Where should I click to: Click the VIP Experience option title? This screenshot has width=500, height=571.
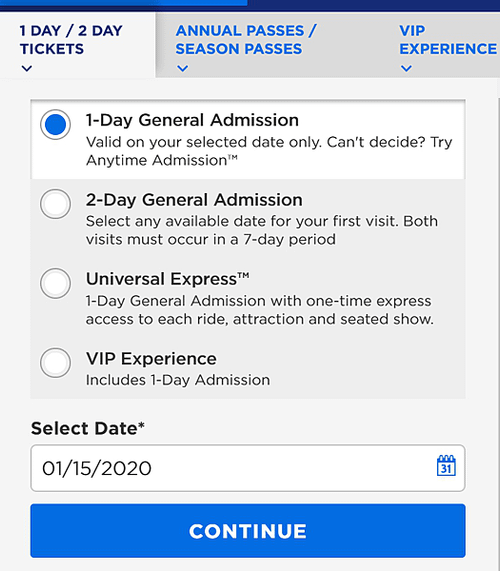pos(151,359)
